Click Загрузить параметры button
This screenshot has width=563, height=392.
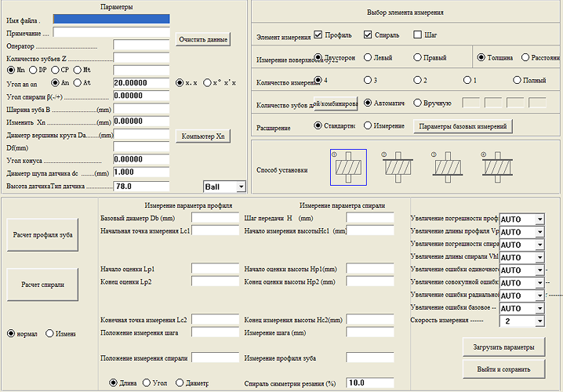(x=503, y=347)
